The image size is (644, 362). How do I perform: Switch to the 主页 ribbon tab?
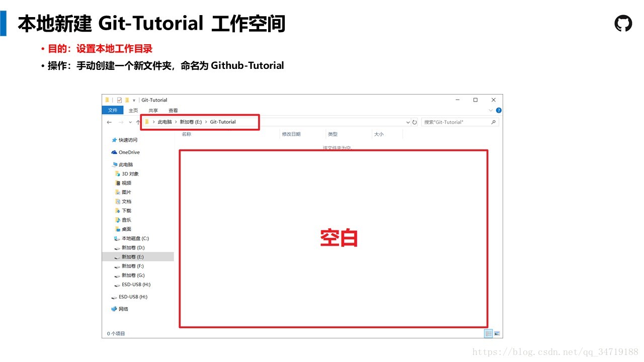point(133,111)
